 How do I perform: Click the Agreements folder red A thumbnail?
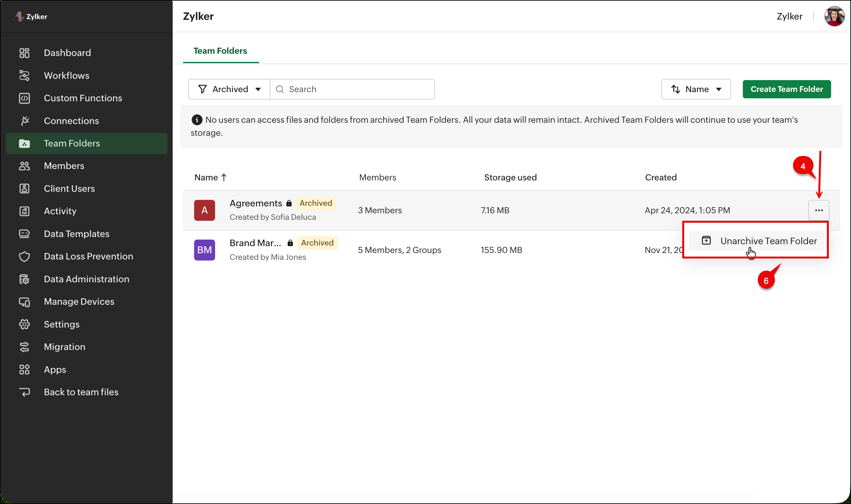click(x=204, y=210)
